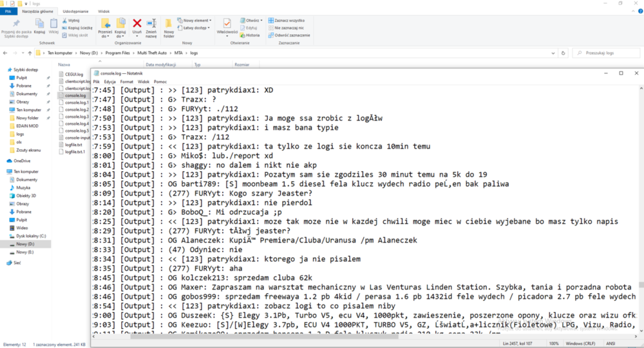Click Multi Theft Auto in breadcrumb path

tap(152, 53)
